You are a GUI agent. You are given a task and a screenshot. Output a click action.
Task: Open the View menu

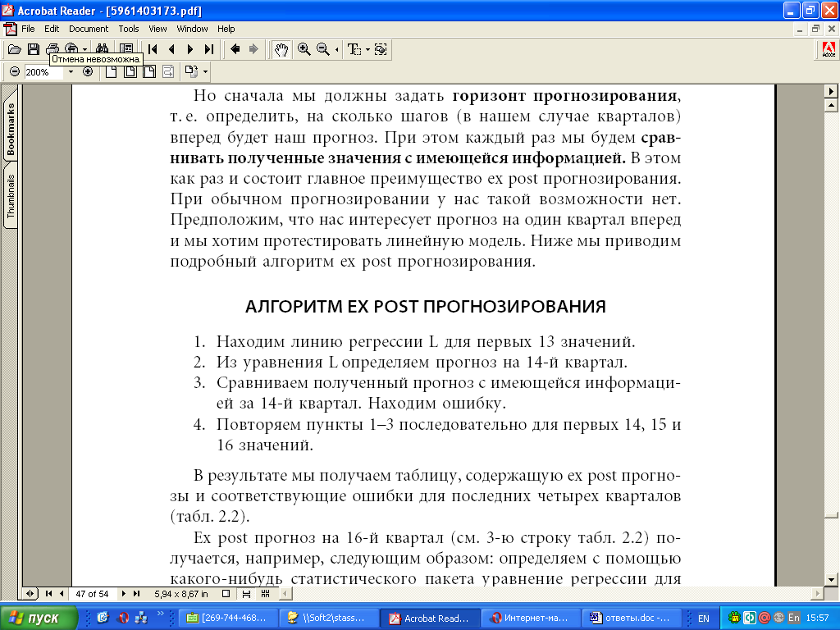(157, 29)
